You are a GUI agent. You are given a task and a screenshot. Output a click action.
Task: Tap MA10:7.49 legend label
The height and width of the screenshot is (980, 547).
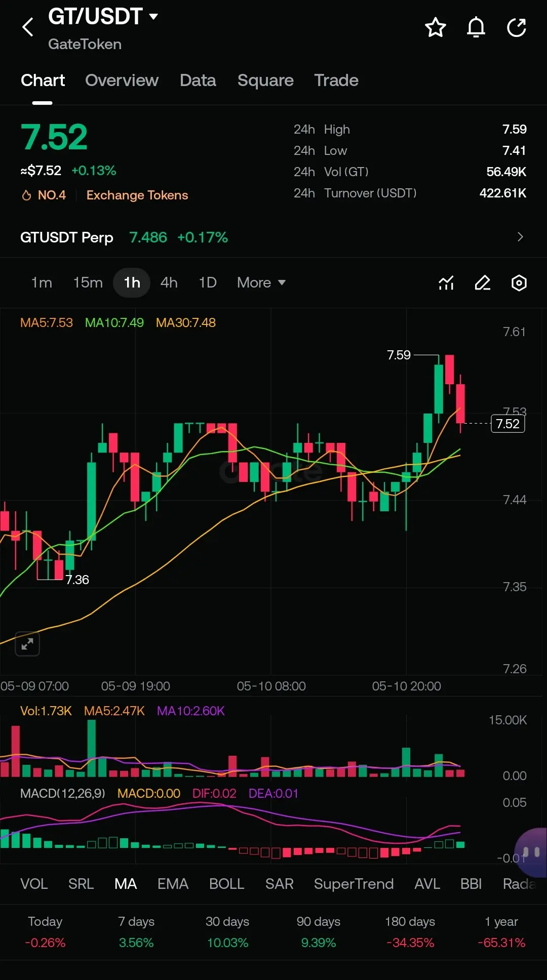(x=114, y=322)
